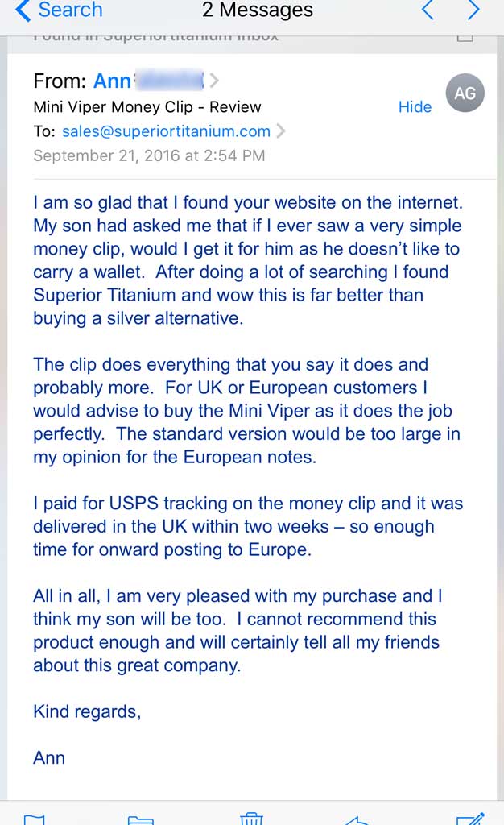Move message using the folder icon

point(141,819)
